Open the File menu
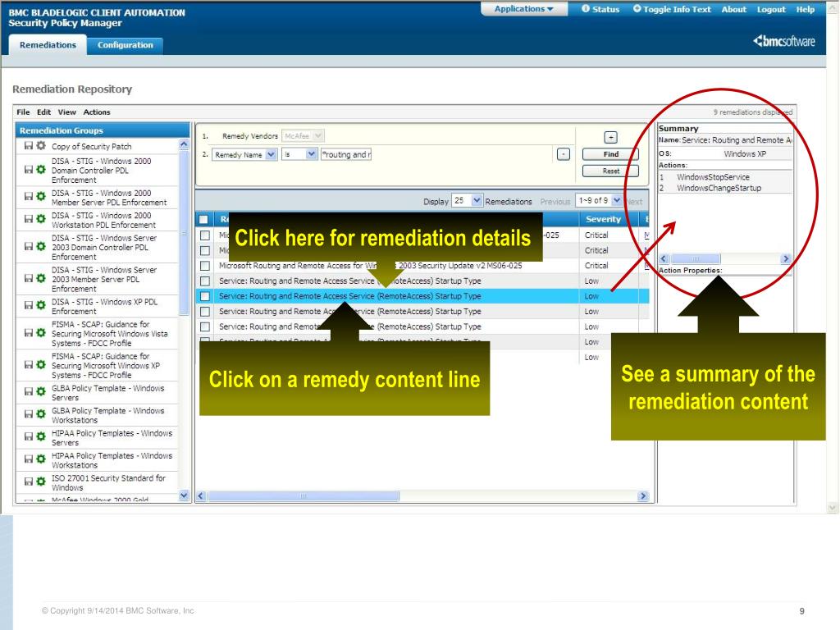The height and width of the screenshot is (630, 840). (x=23, y=112)
